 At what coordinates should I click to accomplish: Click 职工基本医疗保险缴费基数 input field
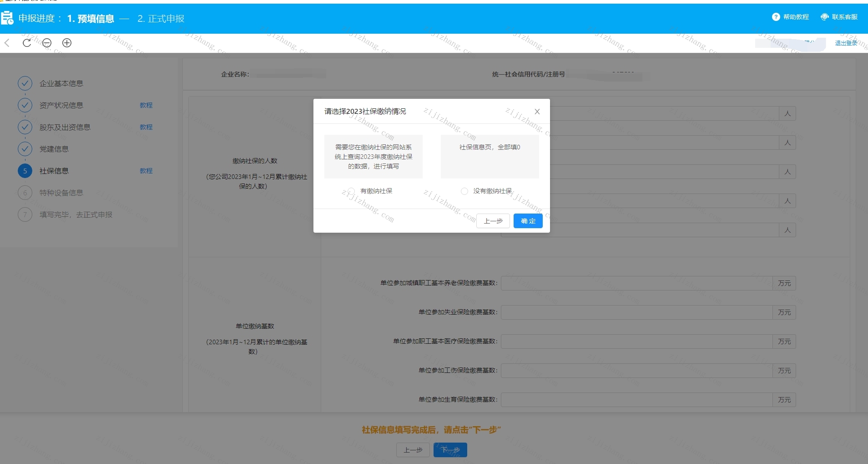[x=636, y=342]
